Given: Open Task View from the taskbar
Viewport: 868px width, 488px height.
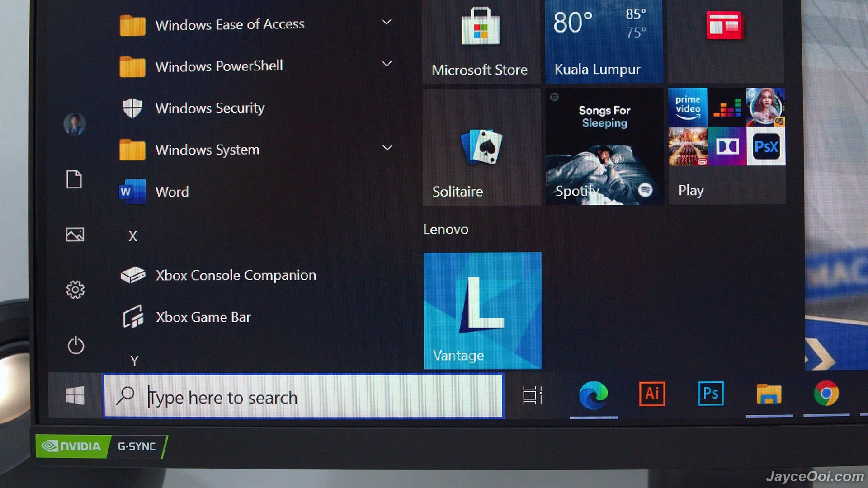Looking at the screenshot, I should click(532, 395).
